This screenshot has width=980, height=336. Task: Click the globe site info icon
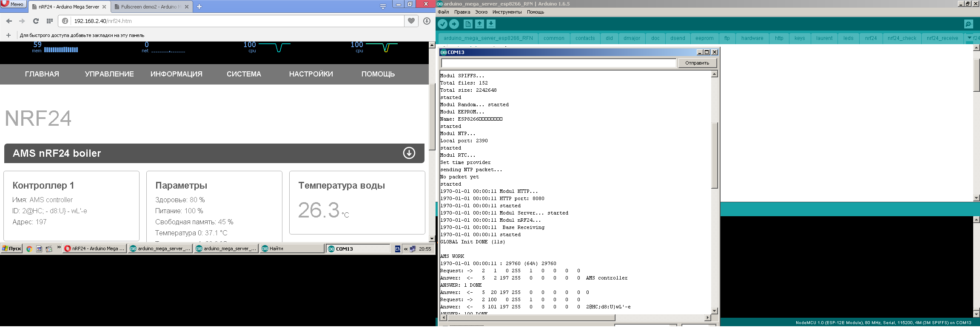pos(65,21)
